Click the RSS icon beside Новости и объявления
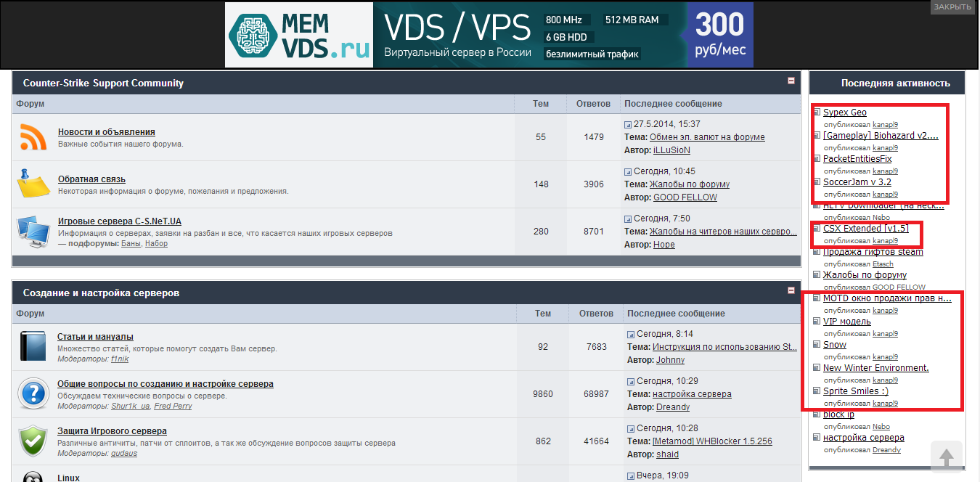This screenshot has width=980, height=482. [33, 137]
